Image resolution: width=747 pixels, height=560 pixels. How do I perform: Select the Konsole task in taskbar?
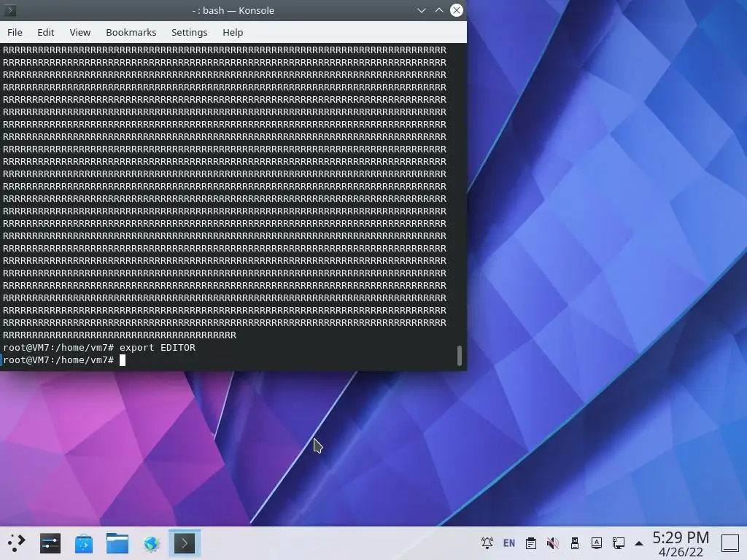pyautogui.click(x=185, y=543)
